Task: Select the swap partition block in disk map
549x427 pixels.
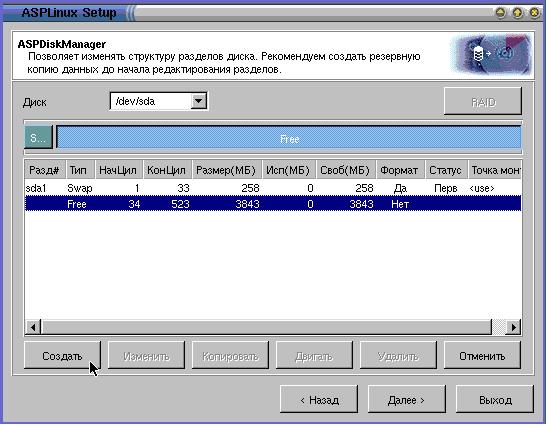Action: 39,138
